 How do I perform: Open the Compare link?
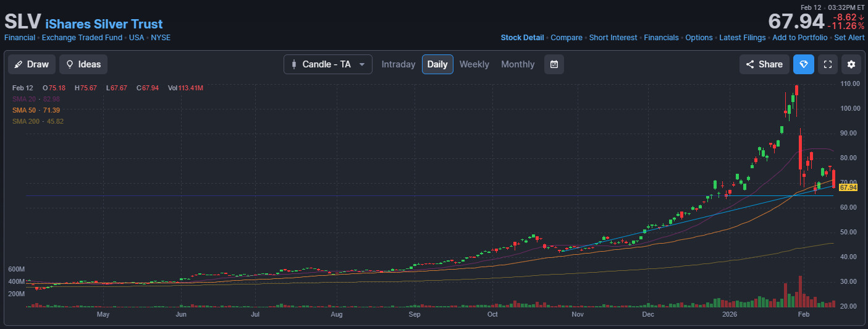[567, 38]
